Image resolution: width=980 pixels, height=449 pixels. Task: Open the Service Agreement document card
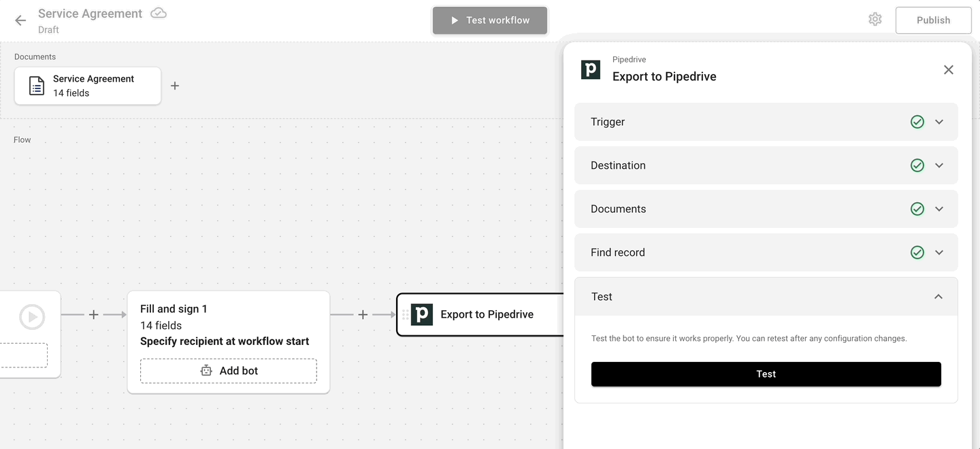click(x=88, y=86)
